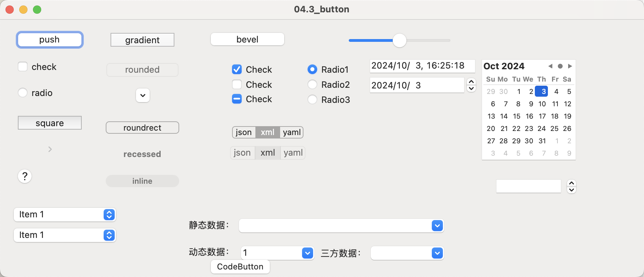Viewport: 644px width, 277px height.
Task: Click the date-time field showing 16:25:18
Action: pyautogui.click(x=423, y=66)
